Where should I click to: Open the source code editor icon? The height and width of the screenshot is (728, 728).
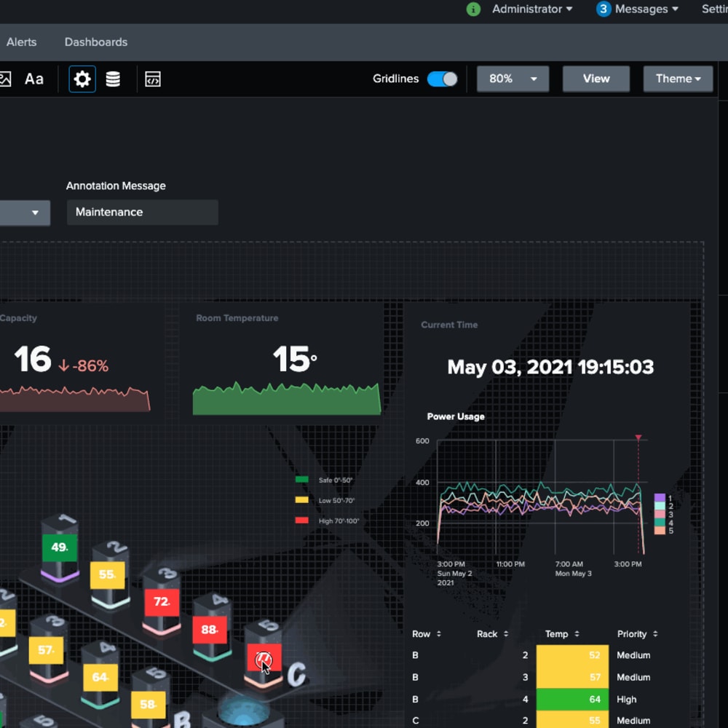(x=153, y=79)
